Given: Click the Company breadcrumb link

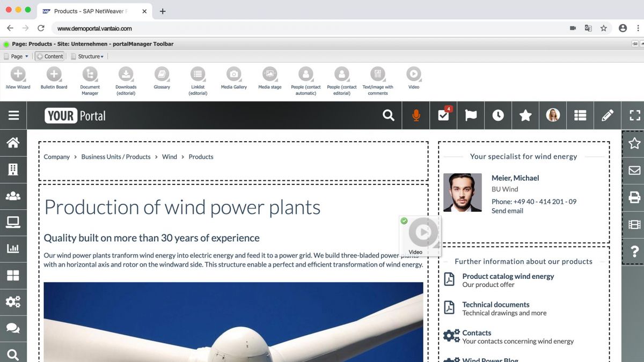Looking at the screenshot, I should tap(57, 157).
